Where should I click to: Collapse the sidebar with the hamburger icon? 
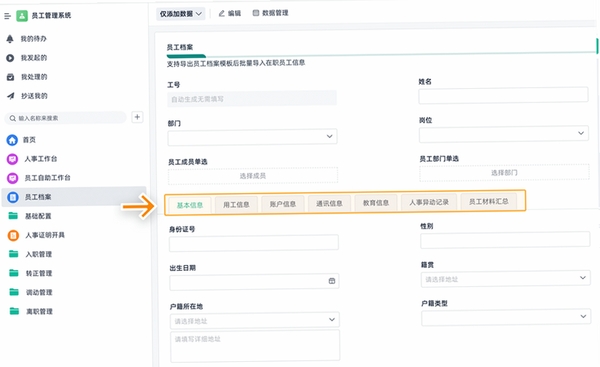(x=7, y=16)
